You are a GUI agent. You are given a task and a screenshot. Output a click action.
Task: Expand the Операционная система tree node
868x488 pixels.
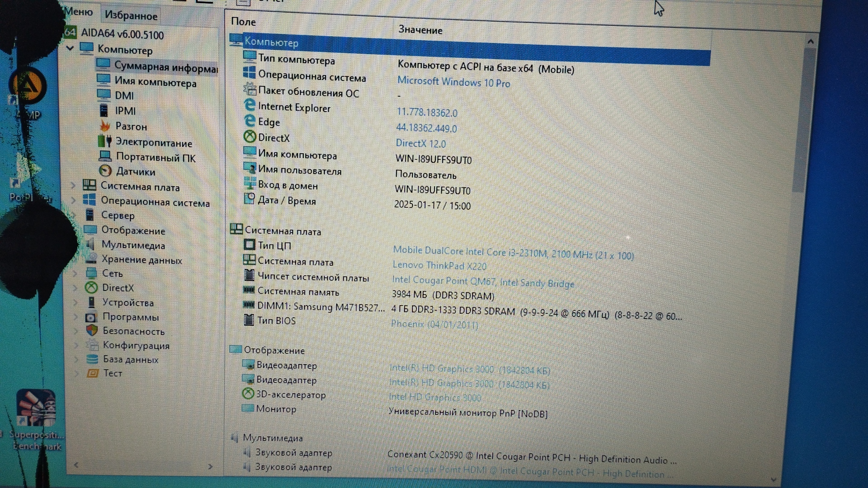point(74,200)
